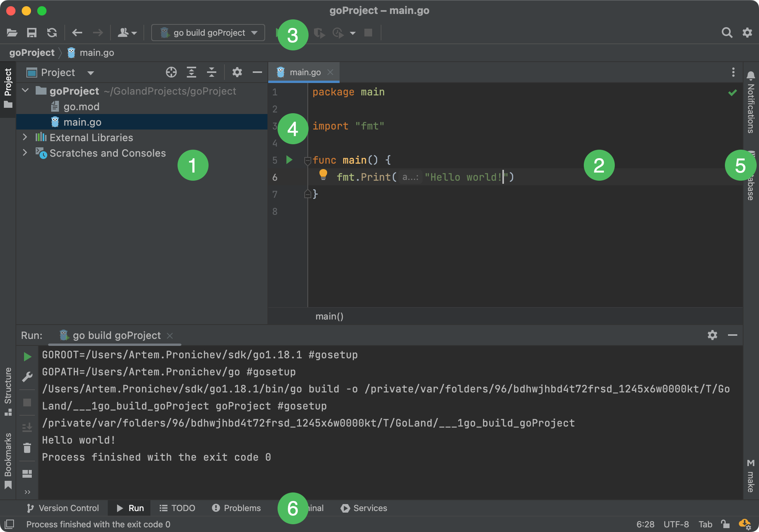The width and height of the screenshot is (759, 532).
Task: Click Scroll to End icon in Run panel
Action: 27,427
